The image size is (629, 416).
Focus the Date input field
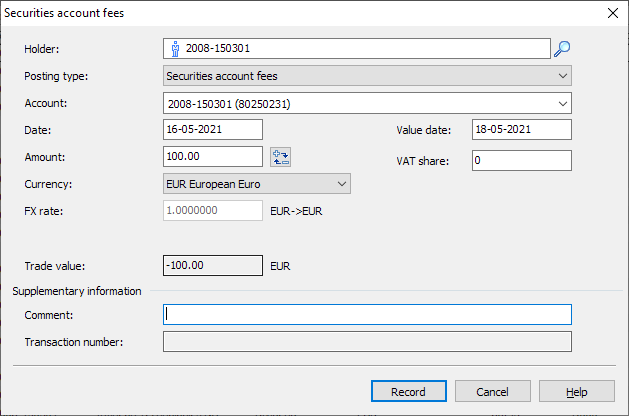pyautogui.click(x=212, y=129)
